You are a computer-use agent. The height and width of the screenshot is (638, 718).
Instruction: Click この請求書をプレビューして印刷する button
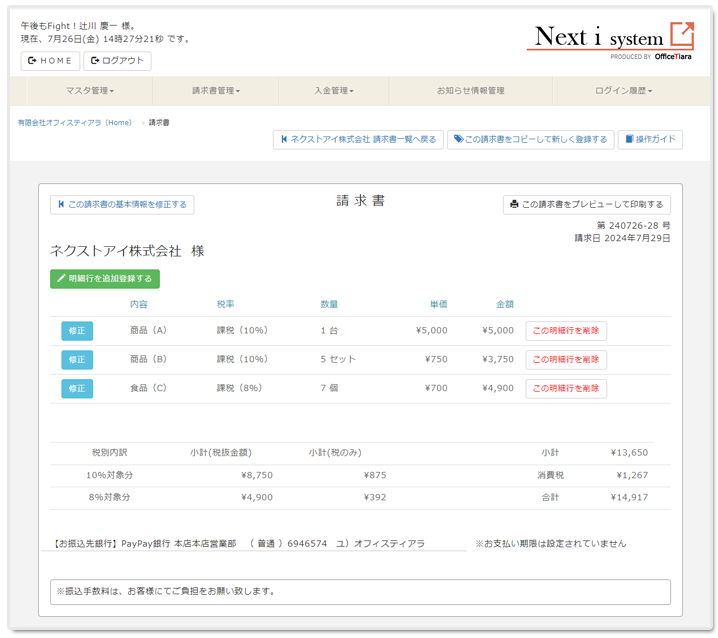pyautogui.click(x=587, y=204)
